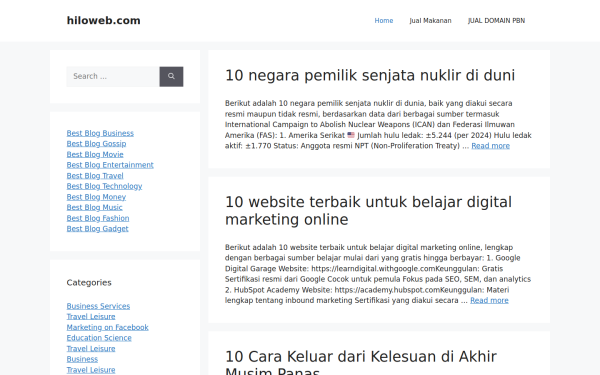Open the Marketing on Facebook category
The height and width of the screenshot is (375, 600).
pos(107,328)
